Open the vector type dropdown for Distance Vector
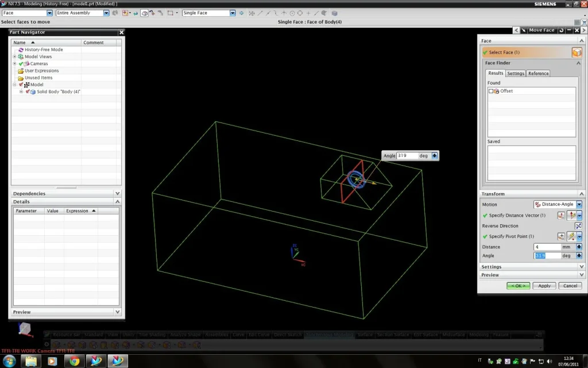The height and width of the screenshot is (368, 588). click(x=579, y=216)
